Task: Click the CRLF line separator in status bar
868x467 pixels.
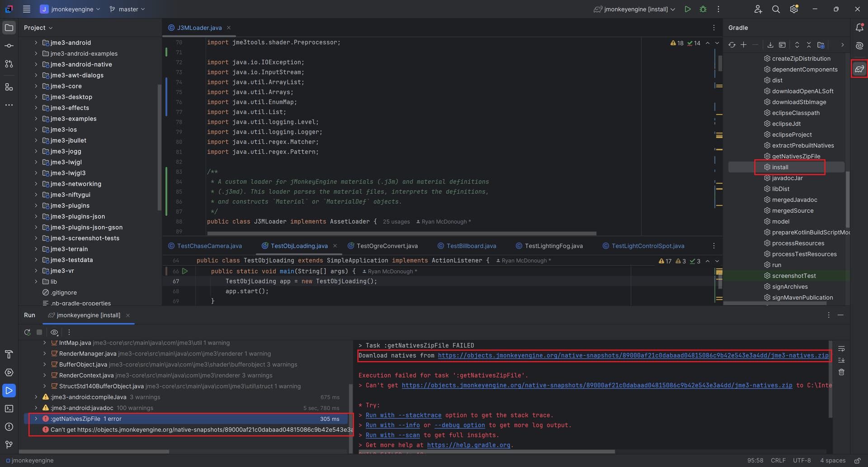Action: coord(778,460)
